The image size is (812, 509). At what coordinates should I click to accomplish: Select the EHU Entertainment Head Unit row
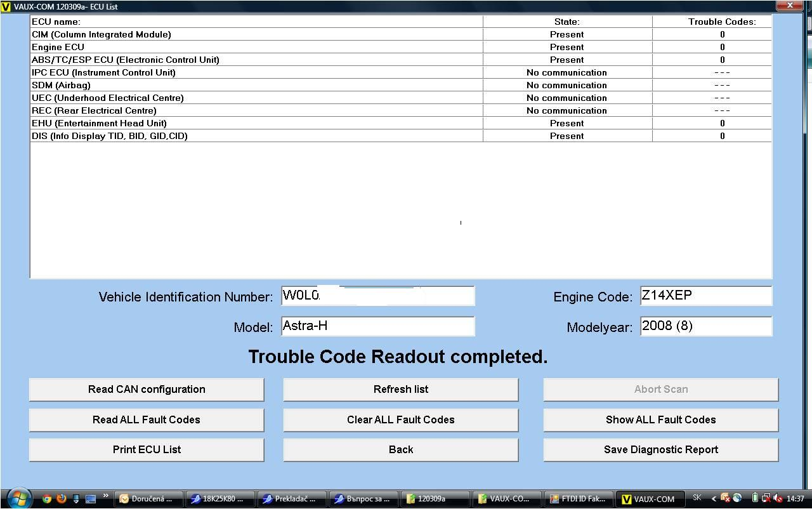[x=254, y=123]
